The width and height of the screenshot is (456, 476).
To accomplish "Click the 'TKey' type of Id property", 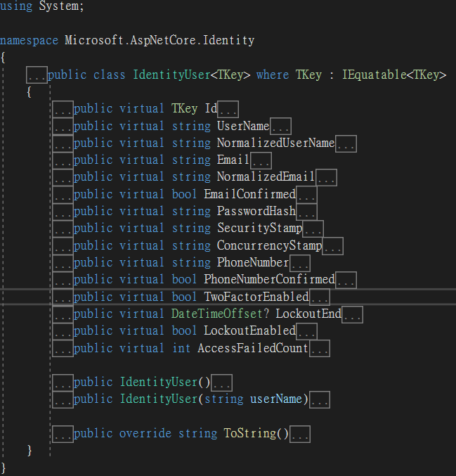I will pyautogui.click(x=185, y=109).
